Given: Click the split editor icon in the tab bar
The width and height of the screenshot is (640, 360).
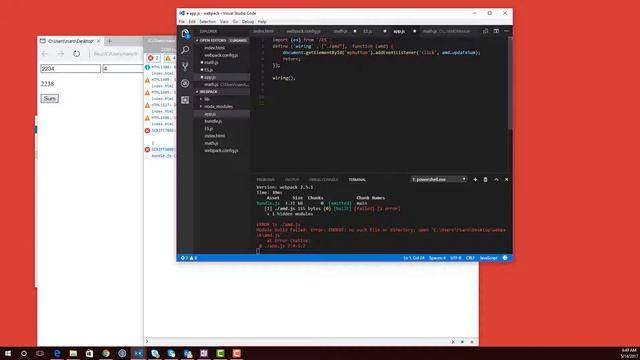Looking at the screenshot, I should click(496, 31).
